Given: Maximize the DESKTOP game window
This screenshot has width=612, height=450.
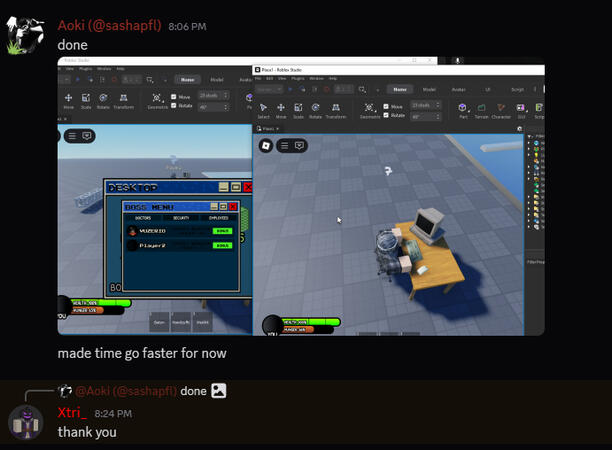Looking at the screenshot, I should tap(236, 187).
